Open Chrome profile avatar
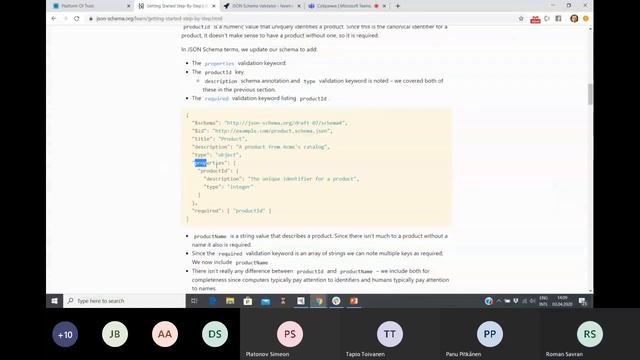Screen dimensions: 640x360 pos(574,18)
